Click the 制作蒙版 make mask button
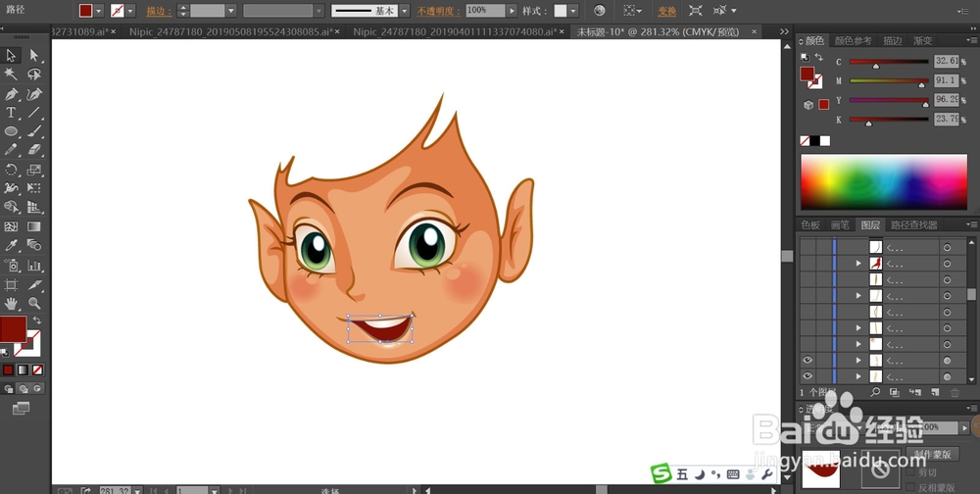 pos(933,455)
